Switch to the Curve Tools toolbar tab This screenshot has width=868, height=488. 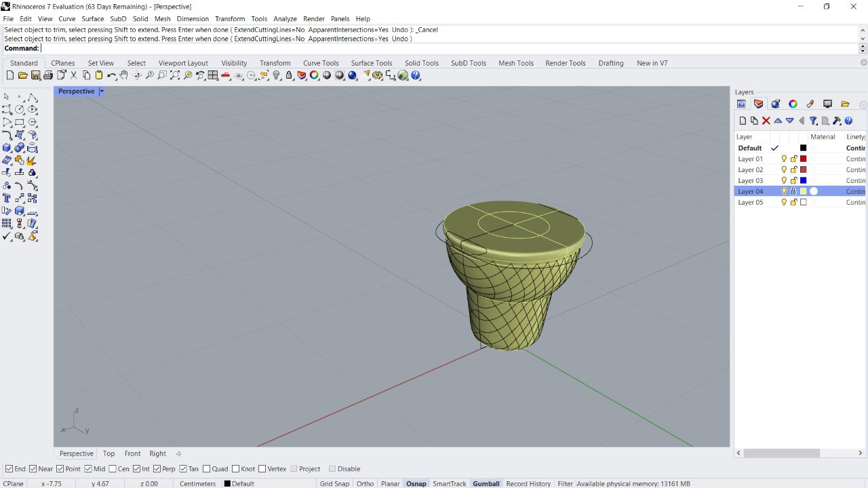(321, 63)
